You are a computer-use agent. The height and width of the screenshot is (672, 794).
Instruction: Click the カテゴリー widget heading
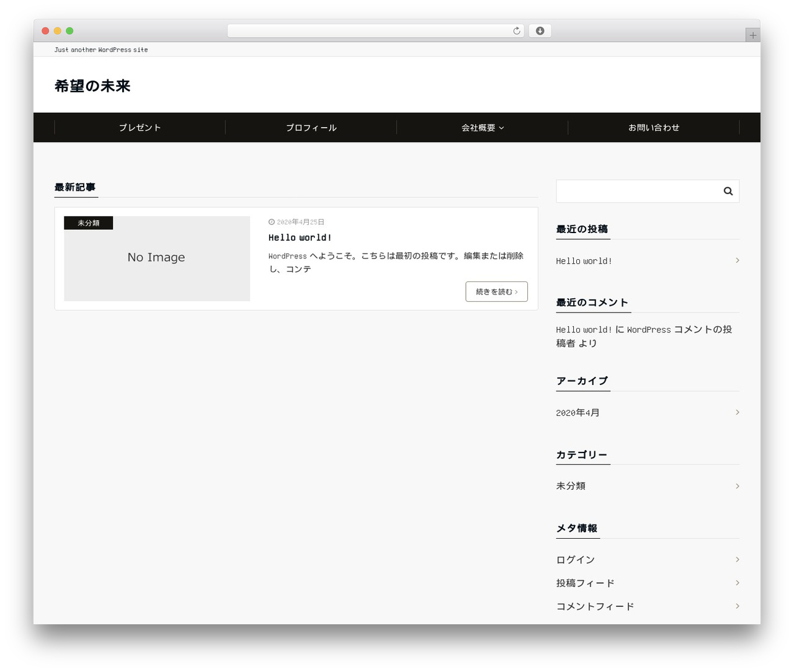(x=582, y=454)
